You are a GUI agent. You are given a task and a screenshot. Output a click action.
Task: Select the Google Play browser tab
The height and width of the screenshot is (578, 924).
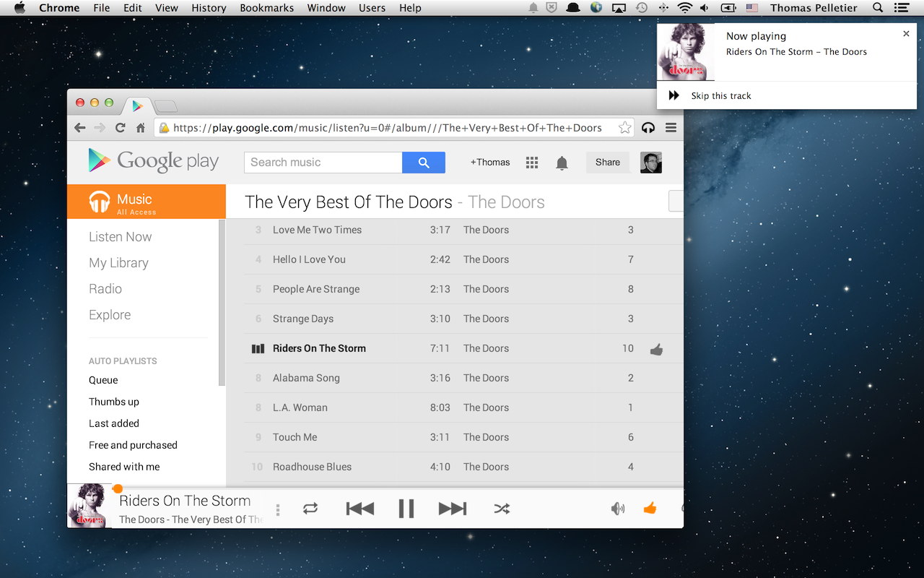point(137,106)
